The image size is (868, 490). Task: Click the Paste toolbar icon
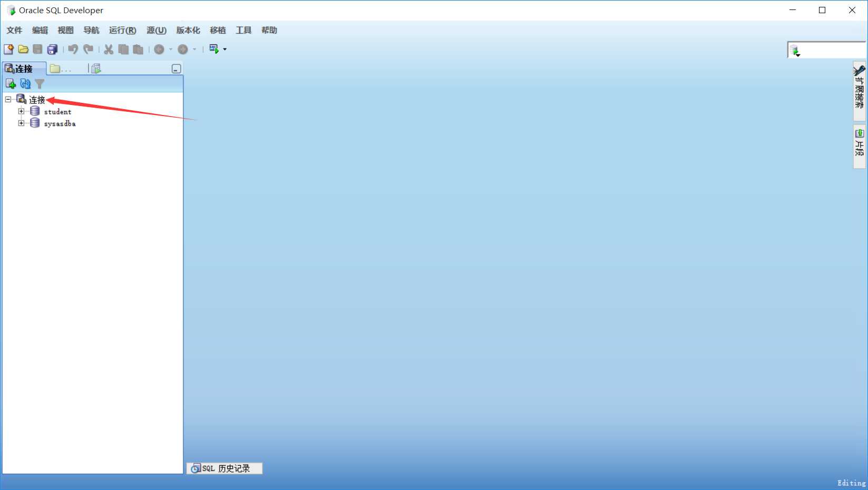(138, 49)
